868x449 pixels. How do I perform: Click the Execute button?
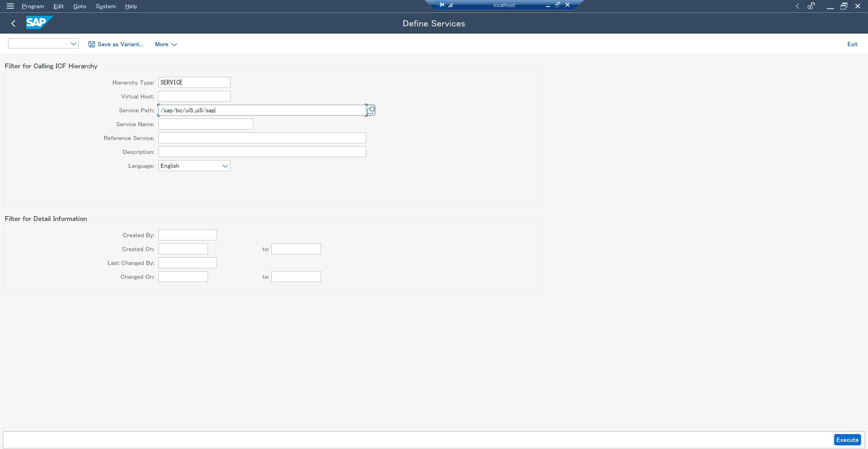848,440
